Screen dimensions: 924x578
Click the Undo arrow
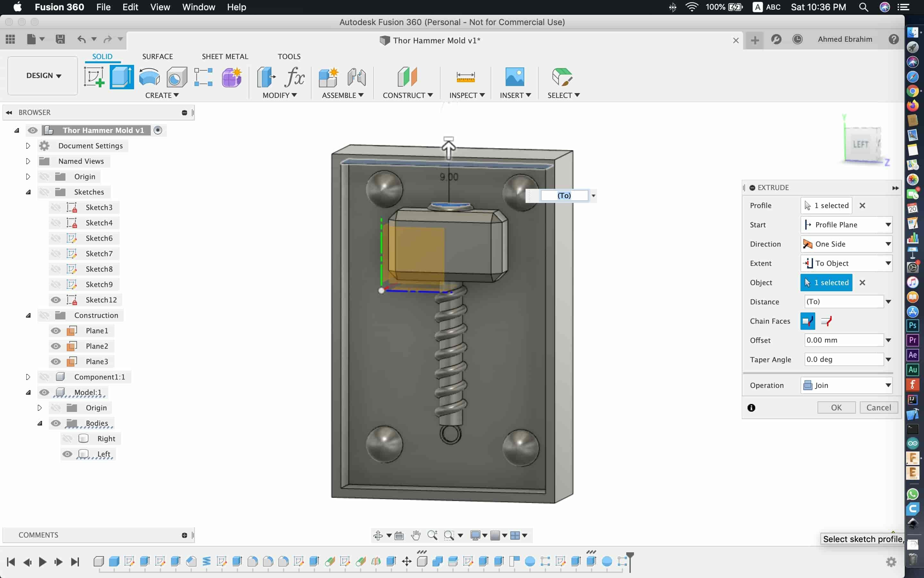click(81, 39)
